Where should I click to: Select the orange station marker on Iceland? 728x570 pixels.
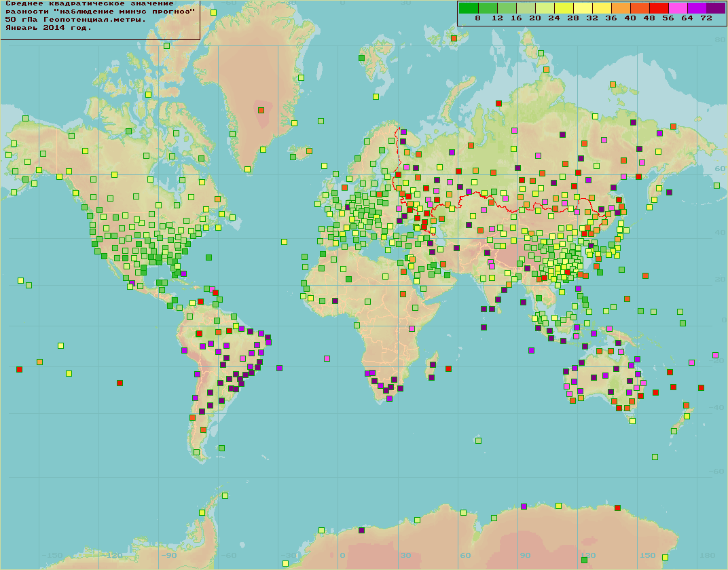click(x=309, y=151)
